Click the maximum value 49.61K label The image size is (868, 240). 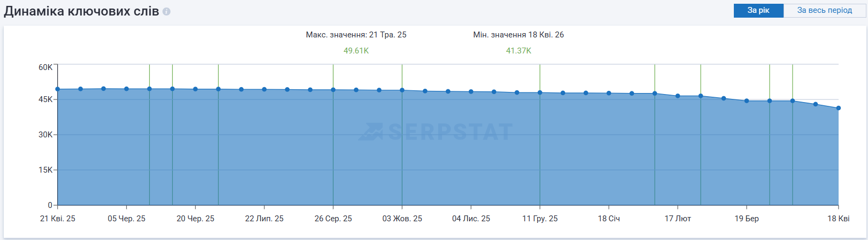pos(356,51)
